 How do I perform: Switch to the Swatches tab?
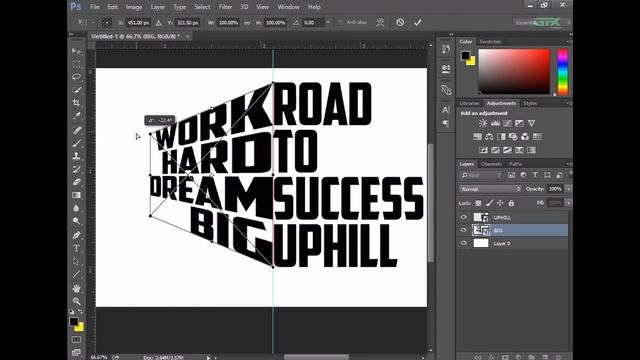coord(490,42)
